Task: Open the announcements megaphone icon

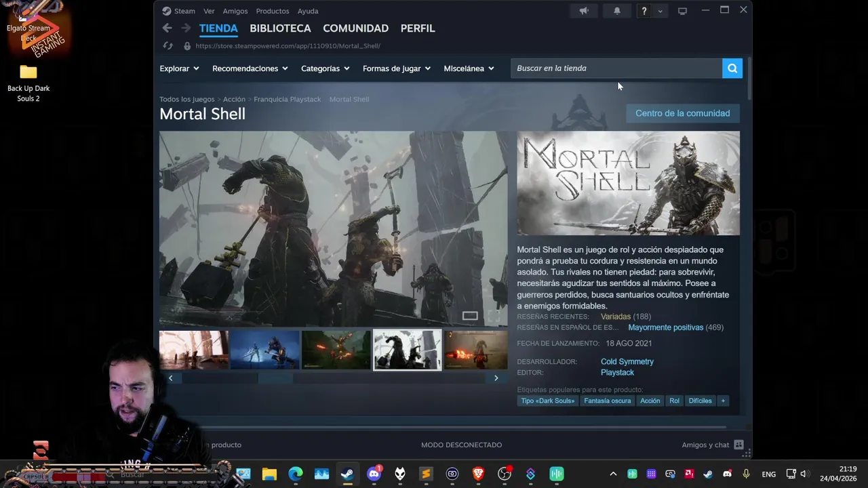Action: pyautogui.click(x=584, y=11)
